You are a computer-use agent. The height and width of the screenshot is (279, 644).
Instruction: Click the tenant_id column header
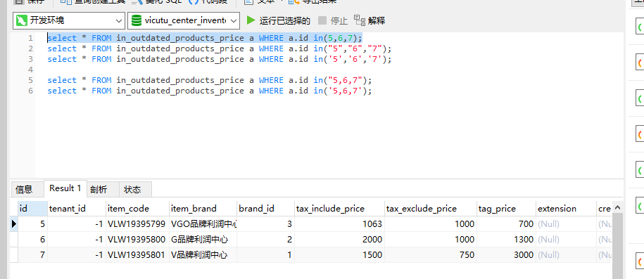(77, 209)
